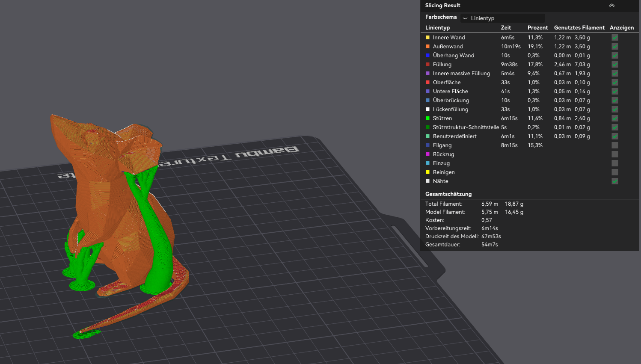Click the Genutztes Filament column header
The width and height of the screenshot is (641, 364).
(579, 28)
